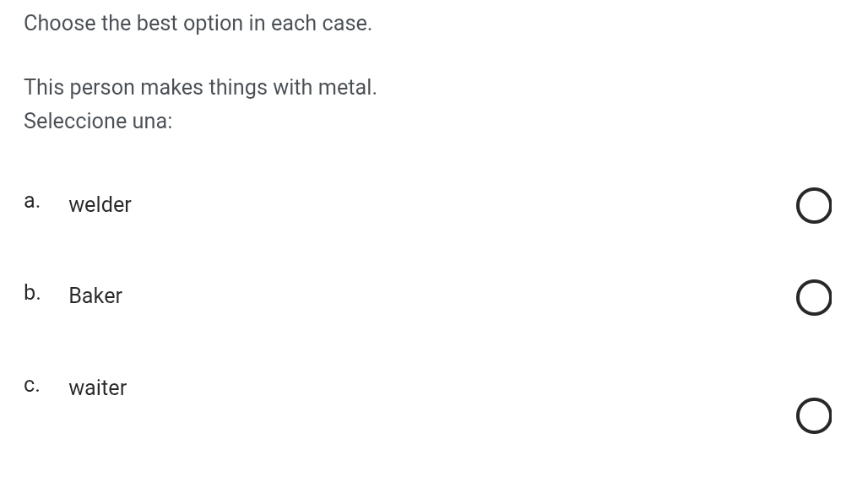The width and height of the screenshot is (857, 504).
Task: Click the 'waiter' answer label
Action: (x=98, y=388)
